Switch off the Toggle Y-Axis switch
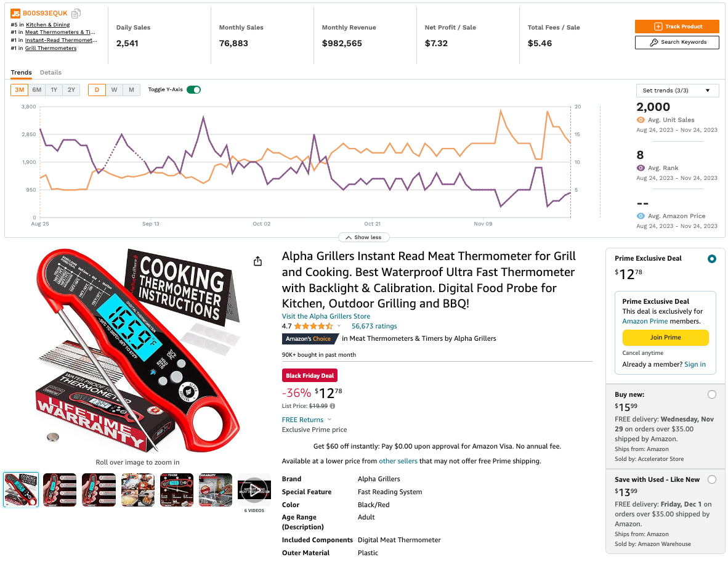This screenshot has height=562, width=728. pyautogui.click(x=193, y=90)
